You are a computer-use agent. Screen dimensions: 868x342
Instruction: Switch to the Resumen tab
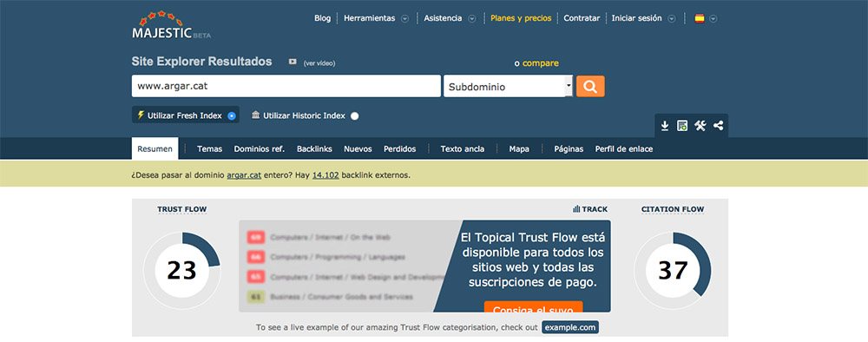point(155,148)
